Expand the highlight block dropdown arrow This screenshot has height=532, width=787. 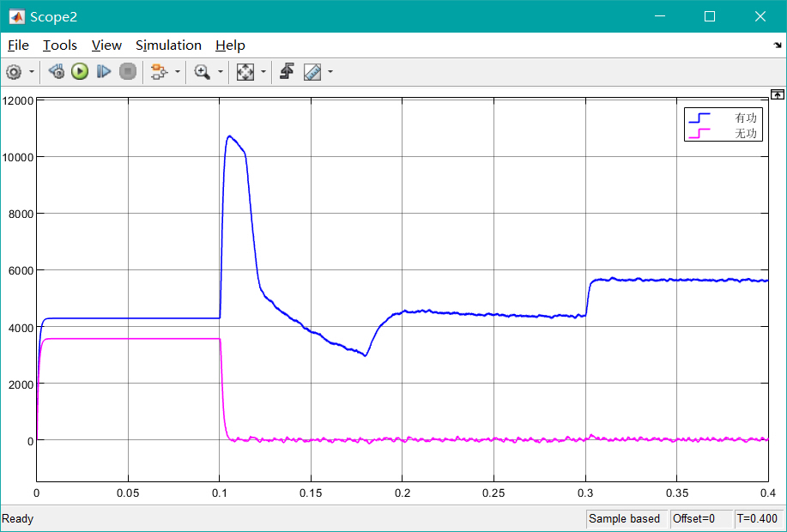pyautogui.click(x=177, y=72)
